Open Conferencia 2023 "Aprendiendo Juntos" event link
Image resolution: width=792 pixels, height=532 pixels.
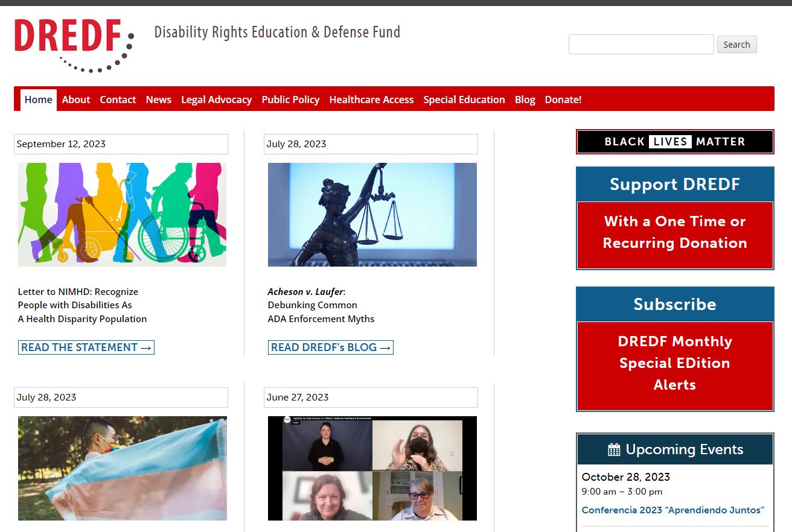coord(673,510)
